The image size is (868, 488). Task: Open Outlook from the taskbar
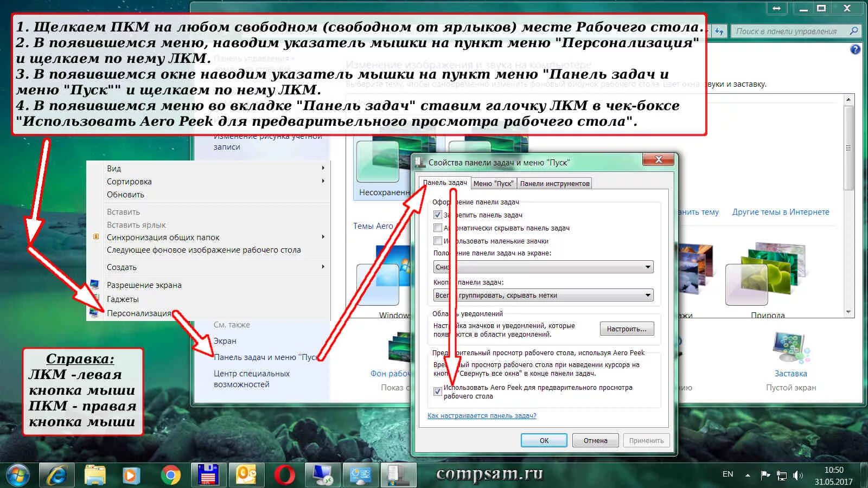(x=246, y=476)
